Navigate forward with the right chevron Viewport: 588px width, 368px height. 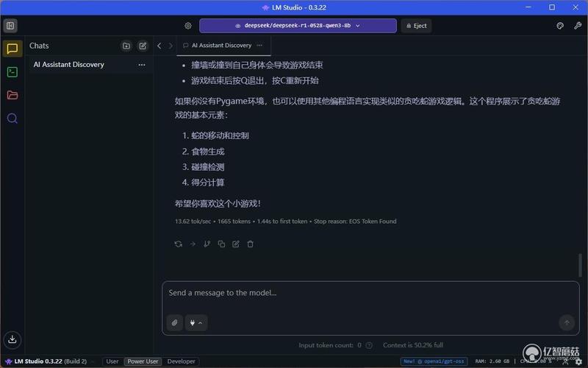[171, 46]
